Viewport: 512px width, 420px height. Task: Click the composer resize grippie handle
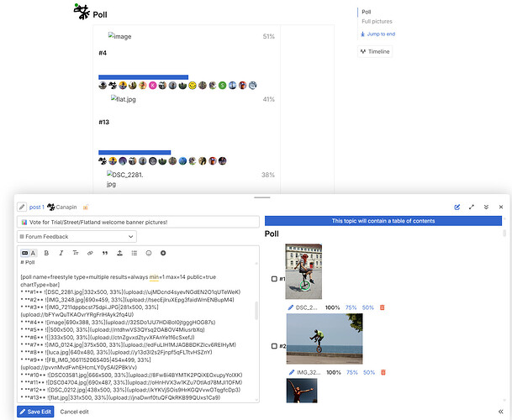(262, 197)
